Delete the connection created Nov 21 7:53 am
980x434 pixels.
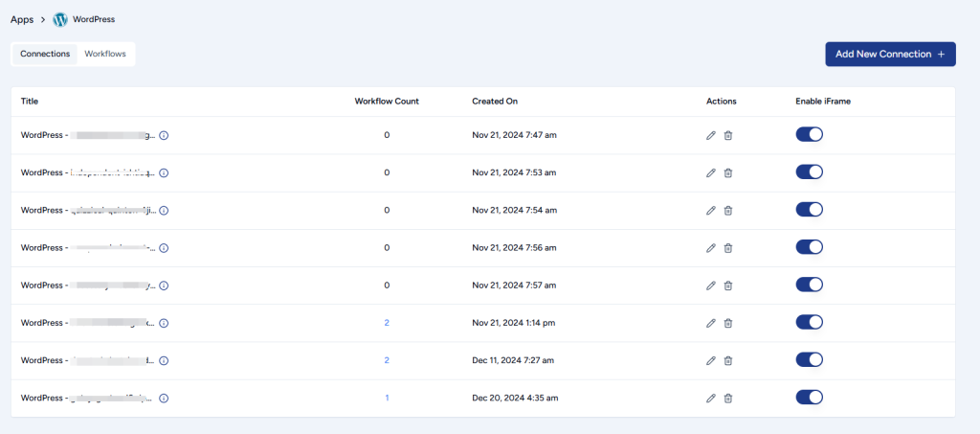(728, 173)
